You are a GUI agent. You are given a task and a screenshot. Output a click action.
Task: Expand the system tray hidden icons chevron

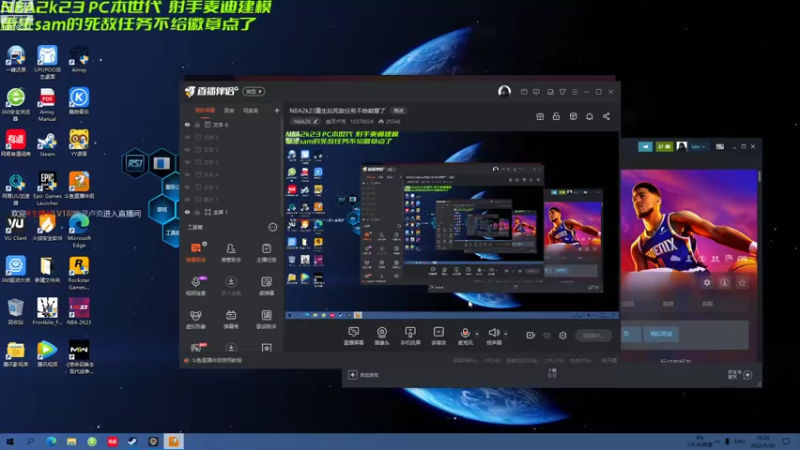tap(718, 441)
